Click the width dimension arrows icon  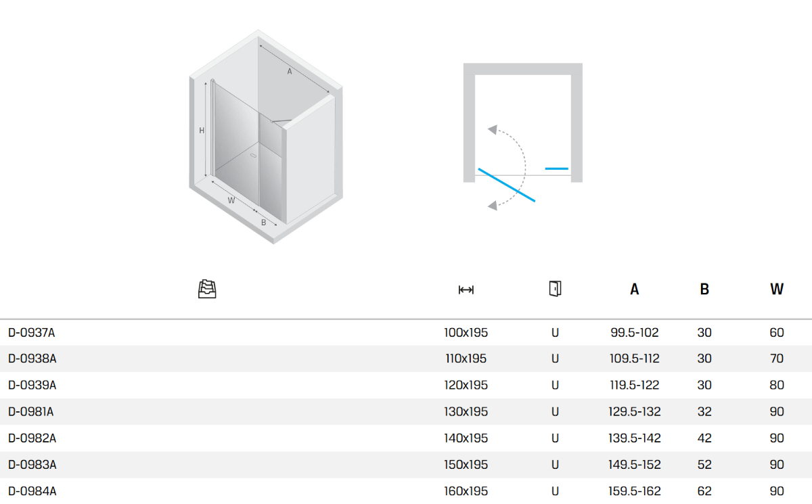[x=466, y=290]
